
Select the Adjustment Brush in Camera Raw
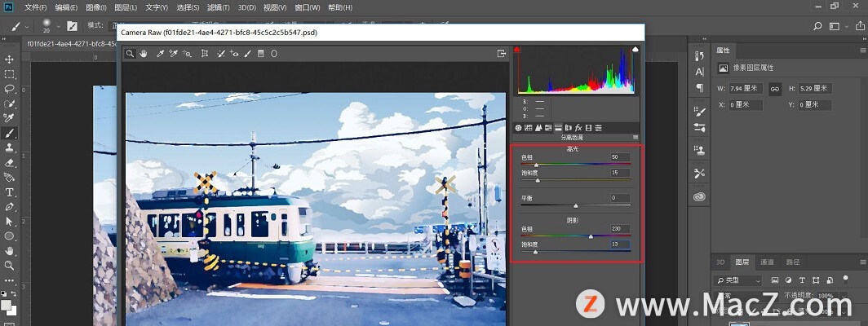(247, 54)
